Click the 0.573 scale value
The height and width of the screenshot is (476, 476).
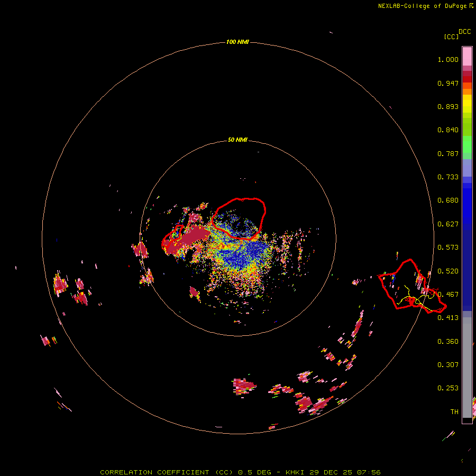click(x=448, y=248)
